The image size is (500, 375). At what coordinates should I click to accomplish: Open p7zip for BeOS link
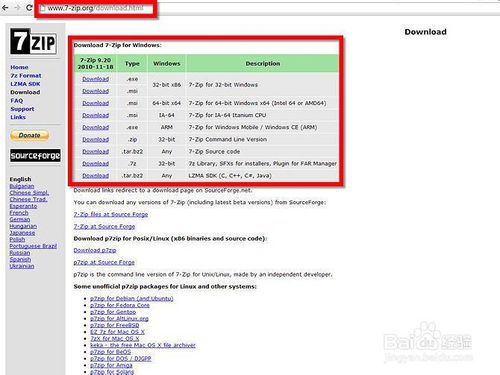pos(110,352)
